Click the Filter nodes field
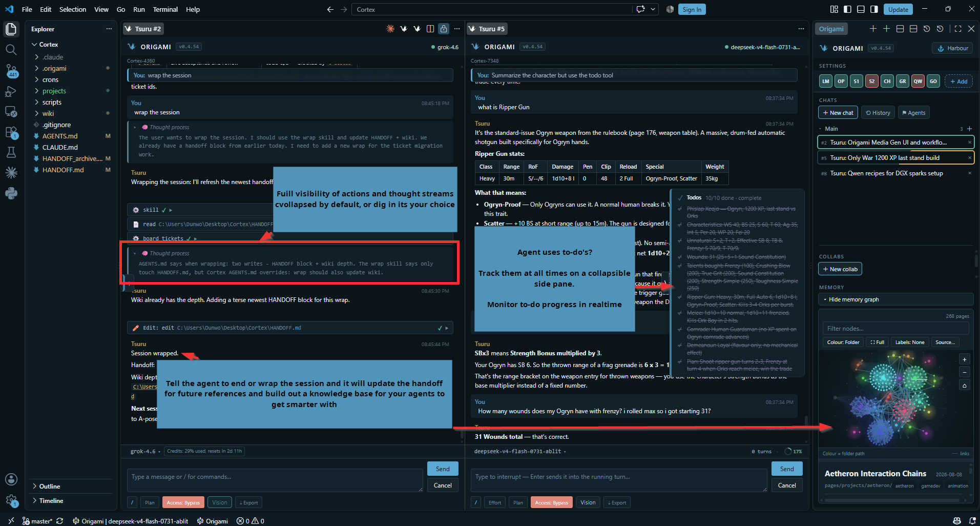 coord(896,329)
